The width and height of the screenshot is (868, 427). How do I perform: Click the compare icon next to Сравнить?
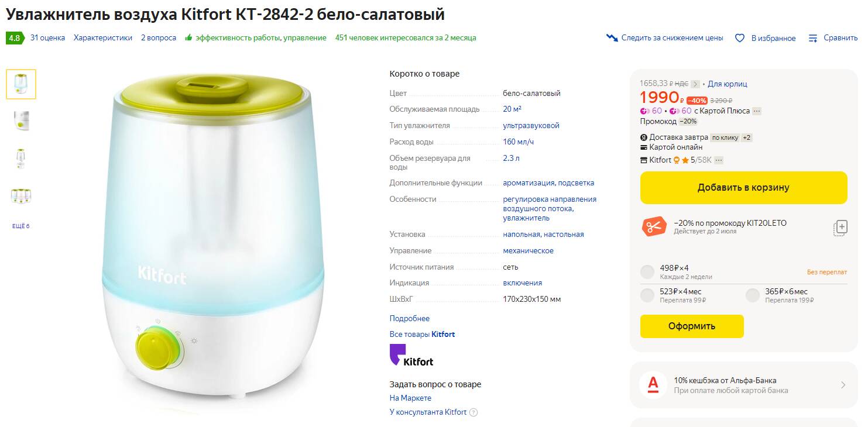pos(813,38)
